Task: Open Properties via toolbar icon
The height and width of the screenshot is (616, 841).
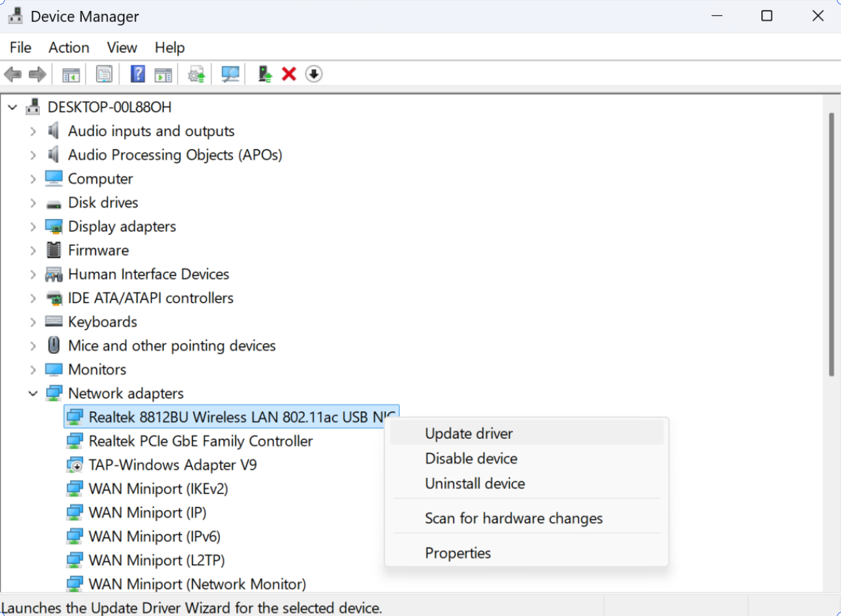Action: click(x=104, y=74)
